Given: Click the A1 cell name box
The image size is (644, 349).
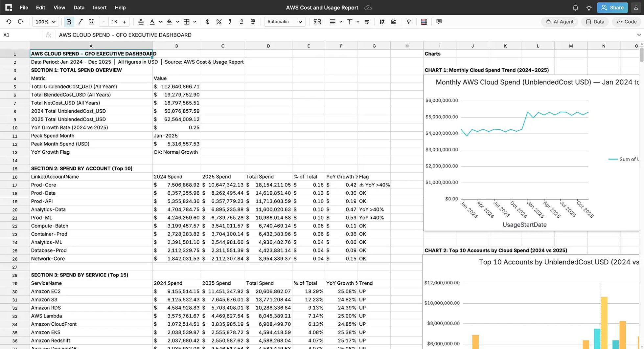Looking at the screenshot, I should (21, 35).
